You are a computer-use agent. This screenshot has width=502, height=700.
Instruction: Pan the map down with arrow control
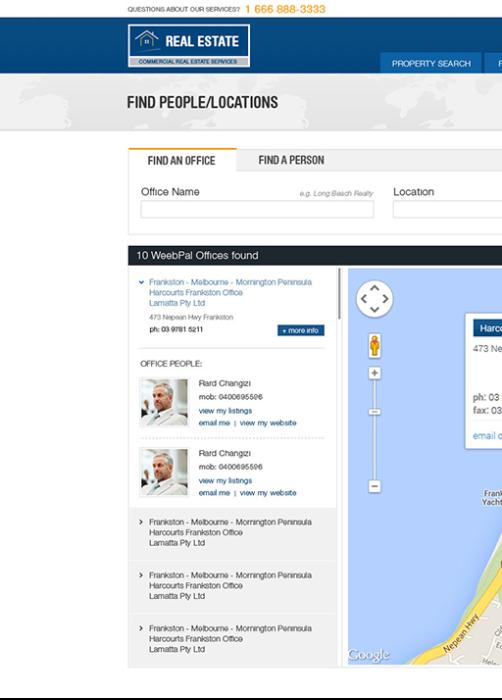(x=375, y=309)
